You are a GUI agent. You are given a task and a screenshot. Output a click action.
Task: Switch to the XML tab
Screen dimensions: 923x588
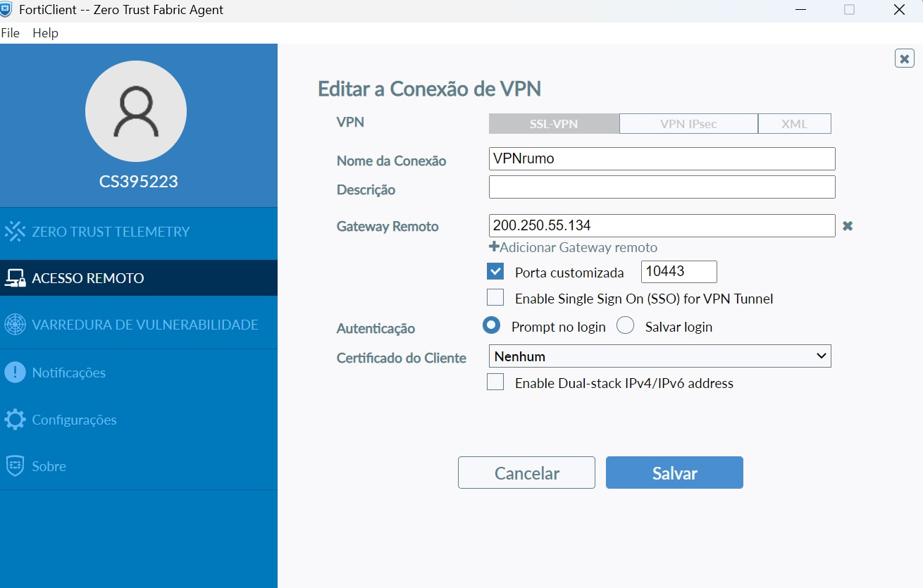[794, 124]
